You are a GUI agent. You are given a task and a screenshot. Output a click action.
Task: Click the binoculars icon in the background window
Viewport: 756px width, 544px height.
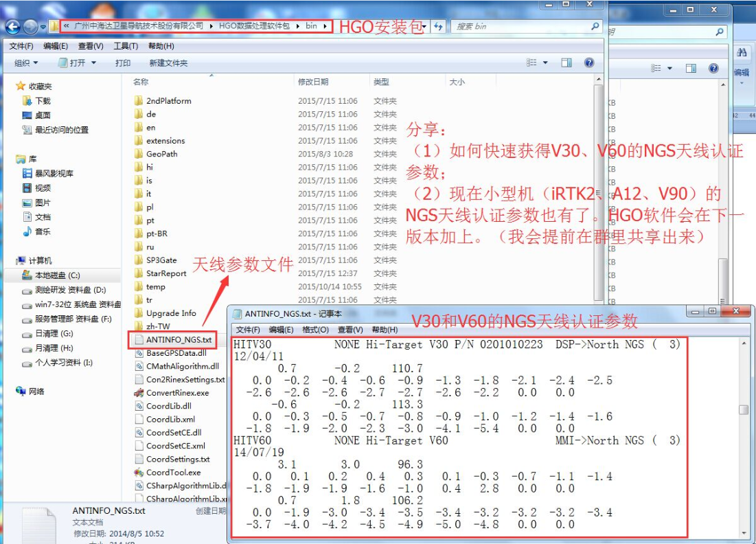coord(742,52)
